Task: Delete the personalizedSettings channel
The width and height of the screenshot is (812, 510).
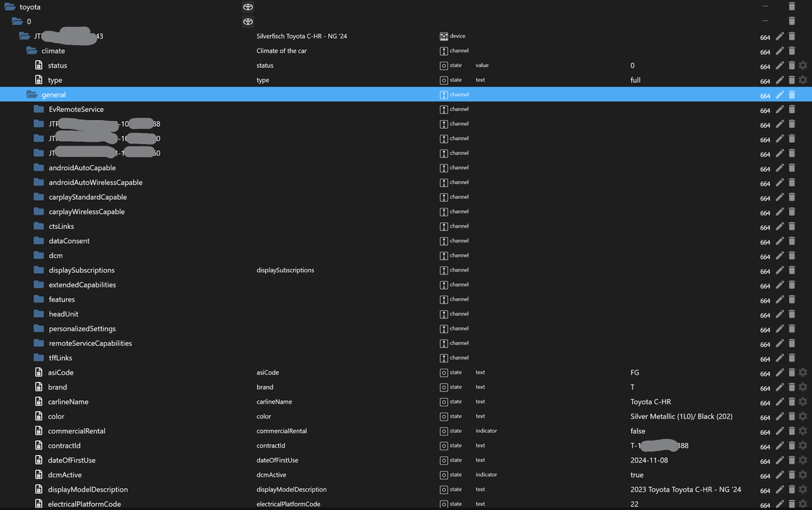Action: coord(792,328)
